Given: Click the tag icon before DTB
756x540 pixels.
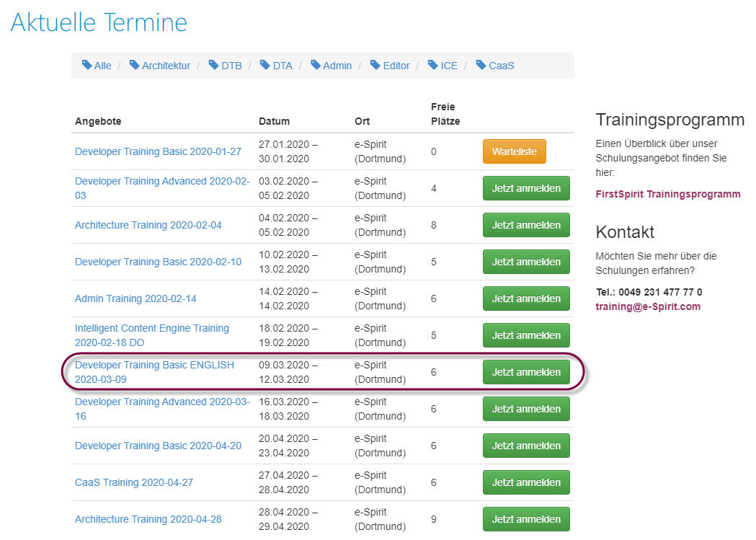Looking at the screenshot, I should point(213,65).
